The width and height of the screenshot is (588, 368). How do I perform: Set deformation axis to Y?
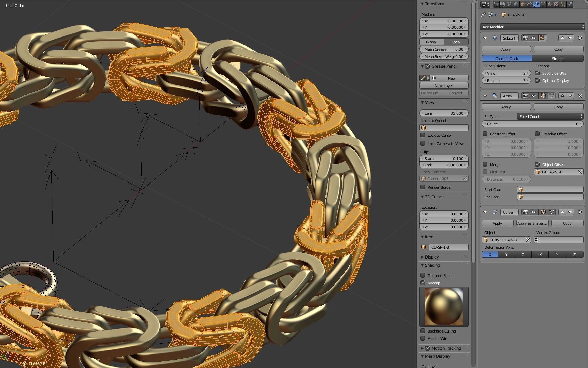pos(506,254)
